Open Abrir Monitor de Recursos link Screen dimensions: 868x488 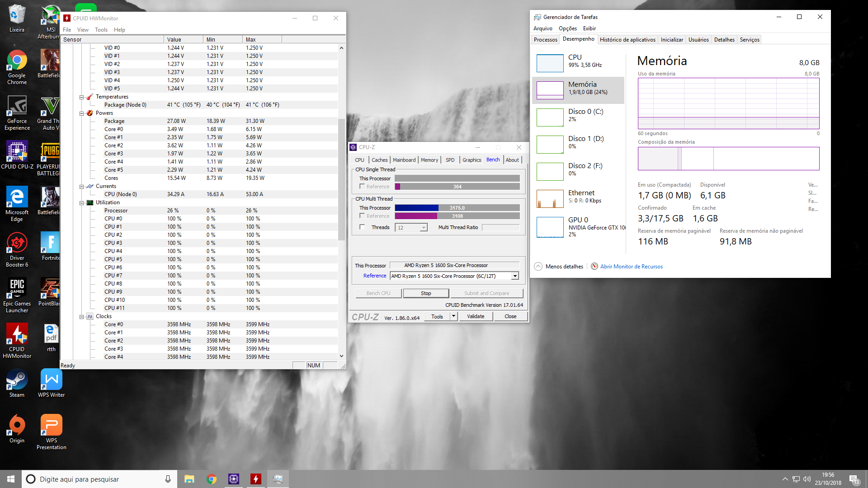(x=631, y=267)
